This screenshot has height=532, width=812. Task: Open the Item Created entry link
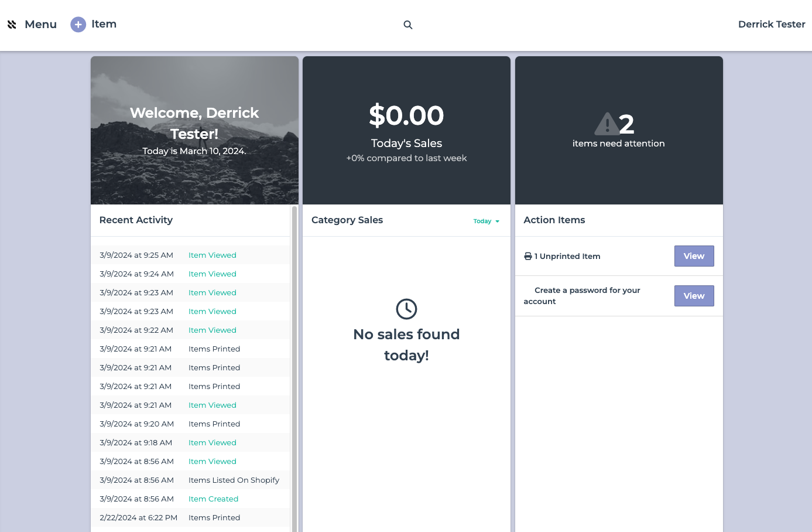pos(213,499)
